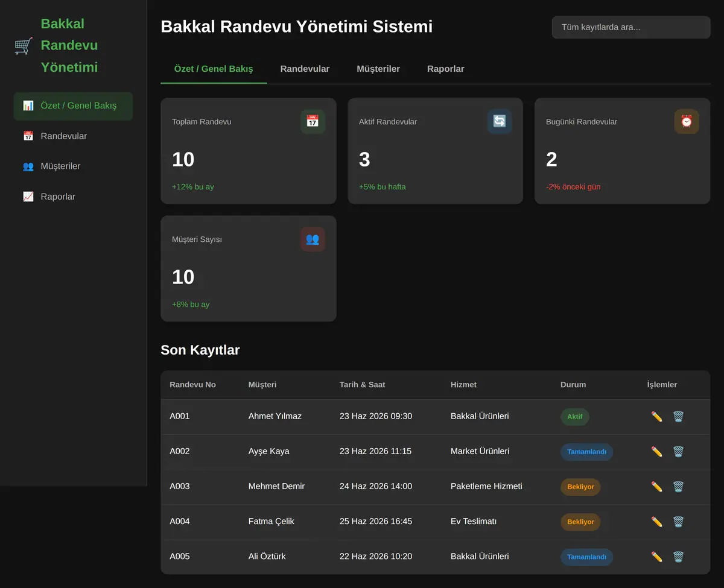
Task: Click the +12% bu ay trend text
Action: tap(193, 187)
